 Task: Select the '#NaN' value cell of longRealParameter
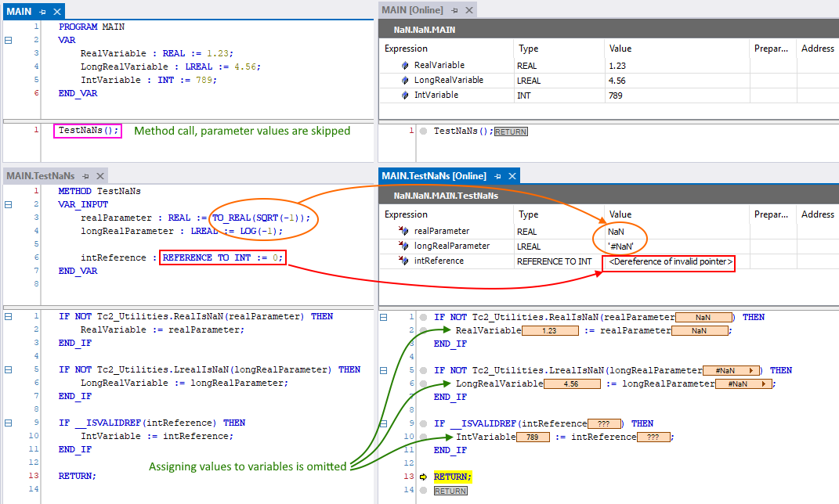[x=677, y=247]
